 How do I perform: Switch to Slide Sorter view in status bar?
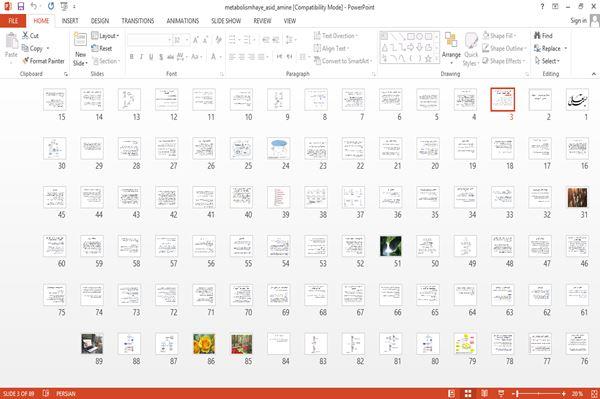pyautogui.click(x=468, y=393)
